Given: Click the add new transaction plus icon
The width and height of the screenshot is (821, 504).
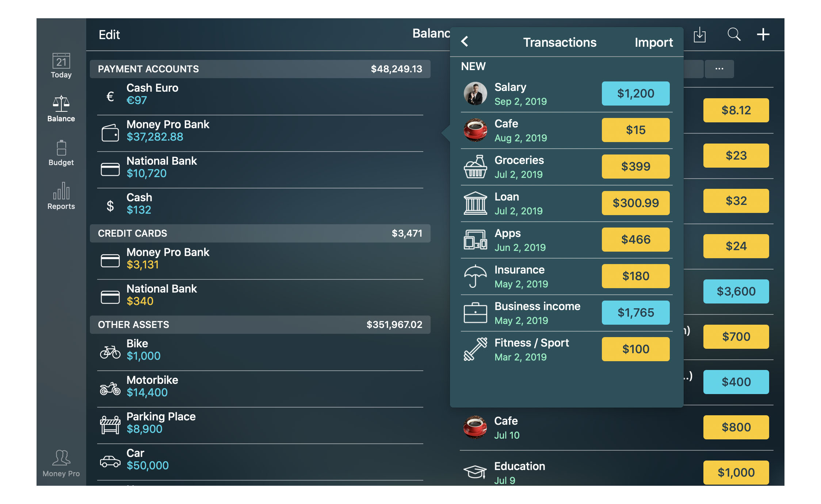Looking at the screenshot, I should (764, 34).
